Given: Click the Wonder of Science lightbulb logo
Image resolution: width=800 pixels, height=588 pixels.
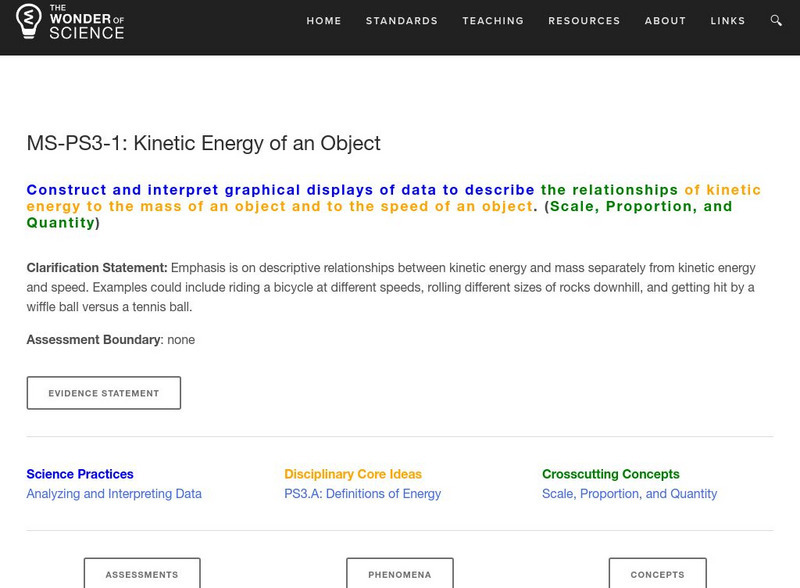Looking at the screenshot, I should click(x=30, y=21).
